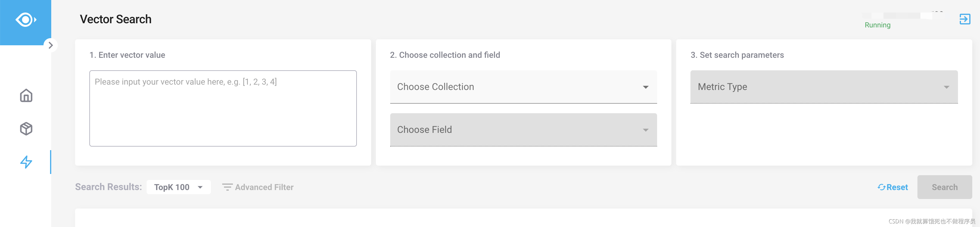The height and width of the screenshot is (227, 980).
Task: Click the Running status label
Action: [877, 25]
